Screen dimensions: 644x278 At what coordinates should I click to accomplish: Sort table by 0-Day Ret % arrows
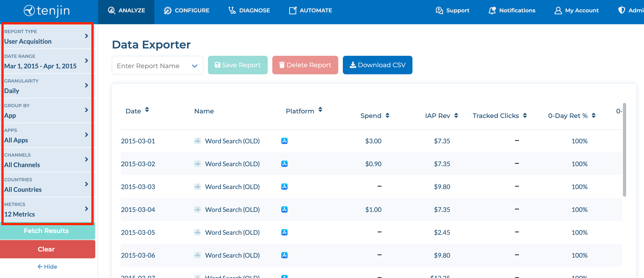click(x=594, y=115)
